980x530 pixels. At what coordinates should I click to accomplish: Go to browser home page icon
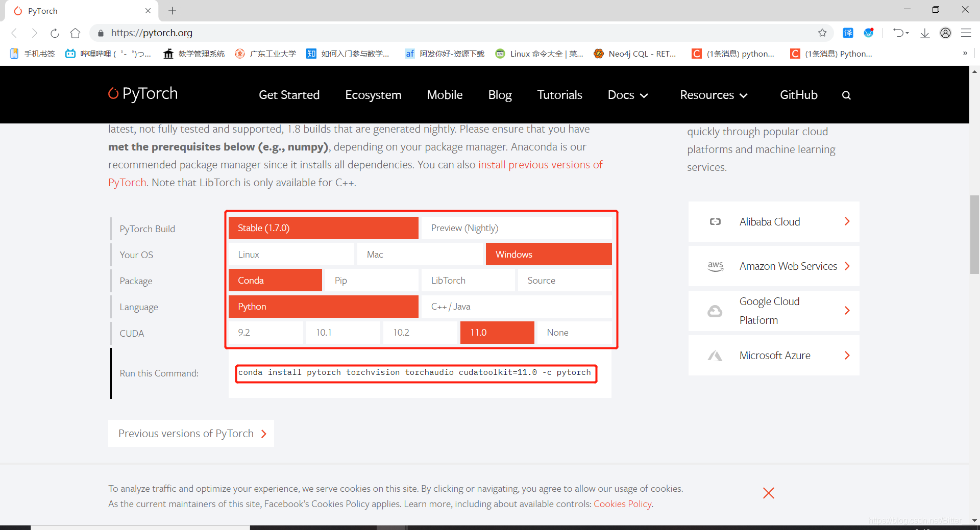click(76, 33)
